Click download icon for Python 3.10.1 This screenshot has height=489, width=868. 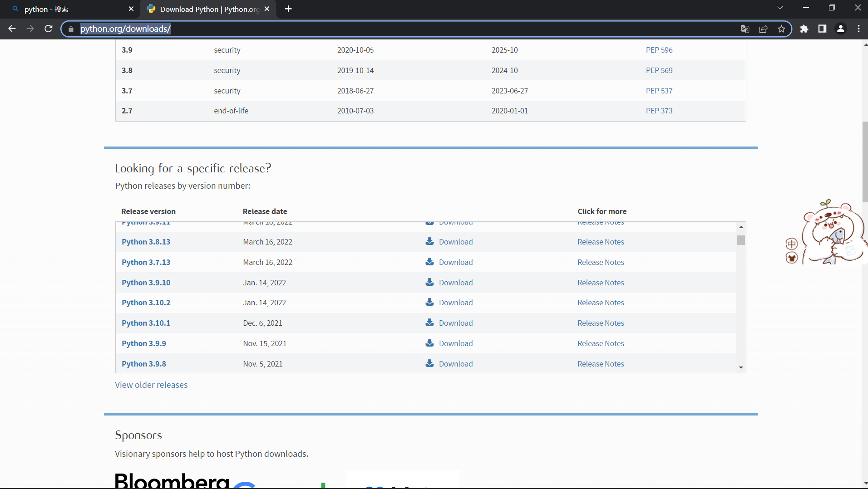(429, 323)
